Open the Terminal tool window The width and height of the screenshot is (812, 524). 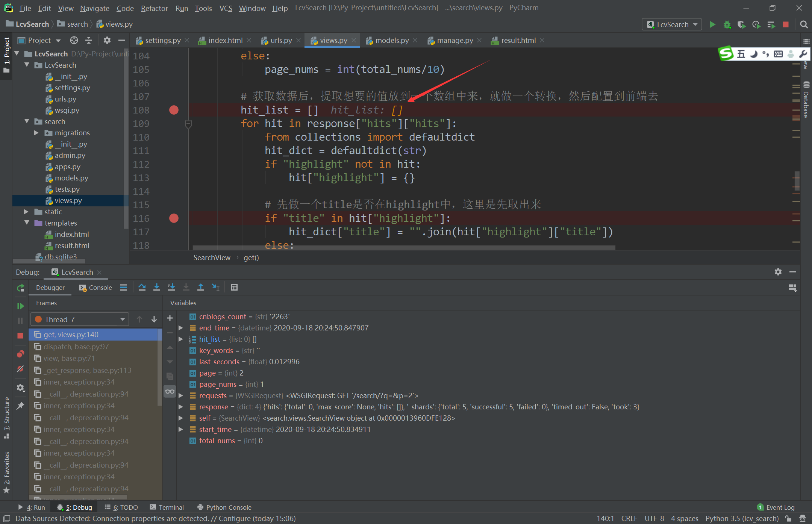tap(167, 507)
